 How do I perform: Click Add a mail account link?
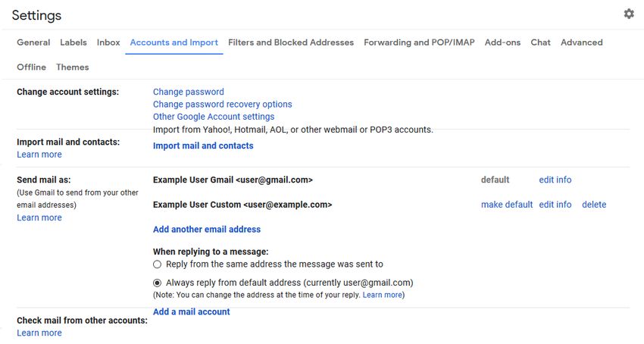192,311
